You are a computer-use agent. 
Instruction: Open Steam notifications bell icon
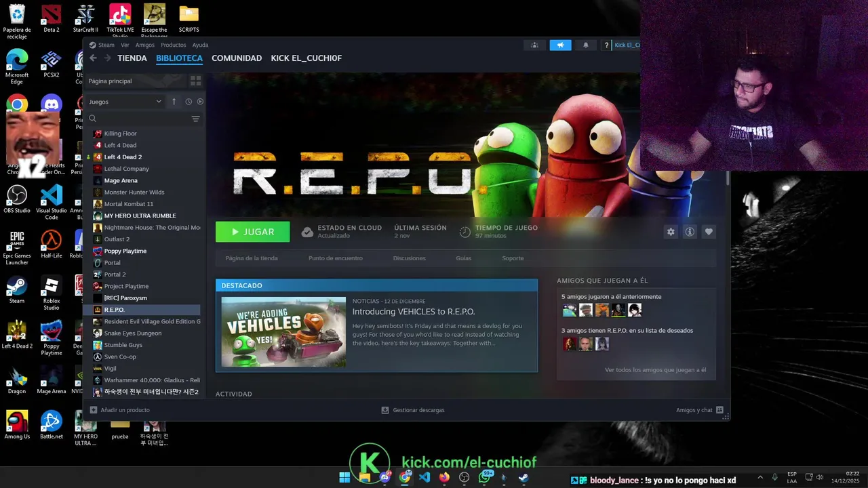[586, 45]
